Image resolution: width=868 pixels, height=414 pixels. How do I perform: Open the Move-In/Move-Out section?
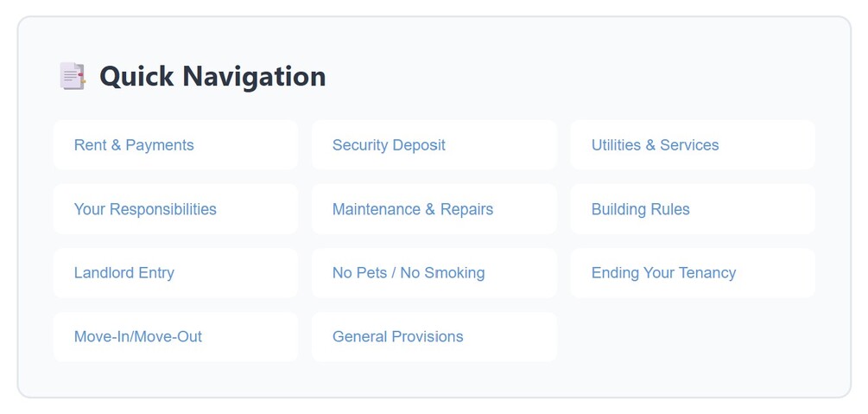(138, 337)
